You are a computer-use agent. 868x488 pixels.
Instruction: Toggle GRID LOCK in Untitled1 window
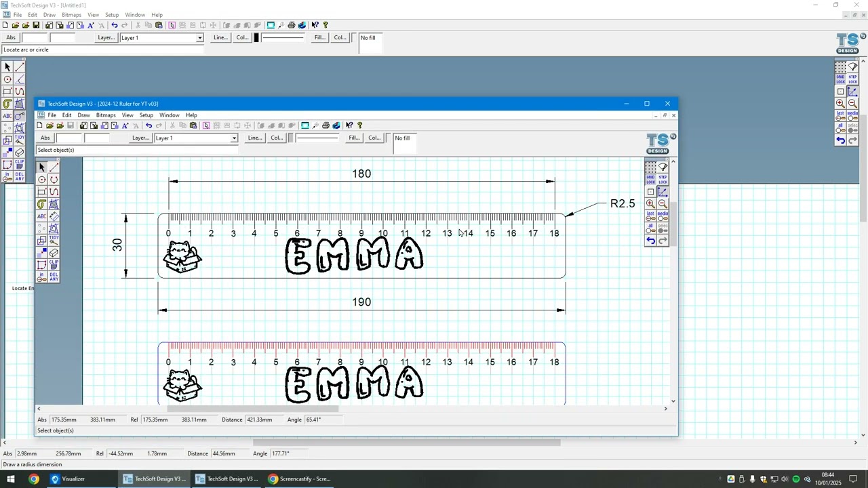(x=840, y=79)
